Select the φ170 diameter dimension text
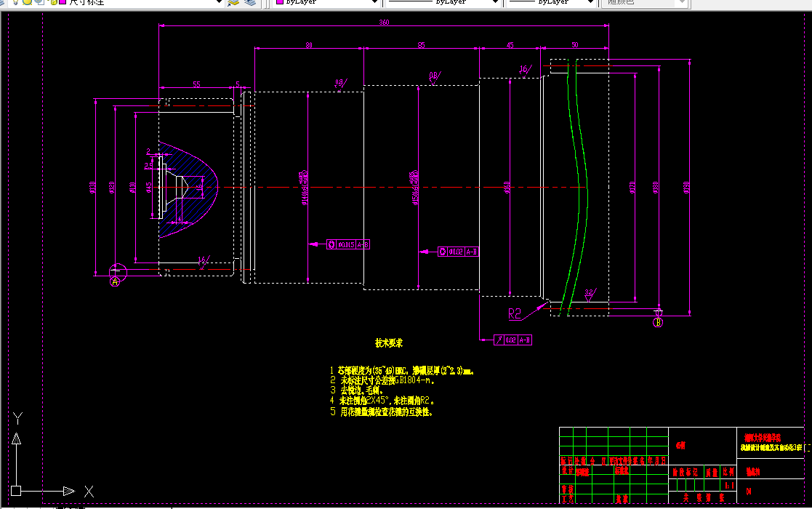Screen dimensions: 812x509 (632, 187)
